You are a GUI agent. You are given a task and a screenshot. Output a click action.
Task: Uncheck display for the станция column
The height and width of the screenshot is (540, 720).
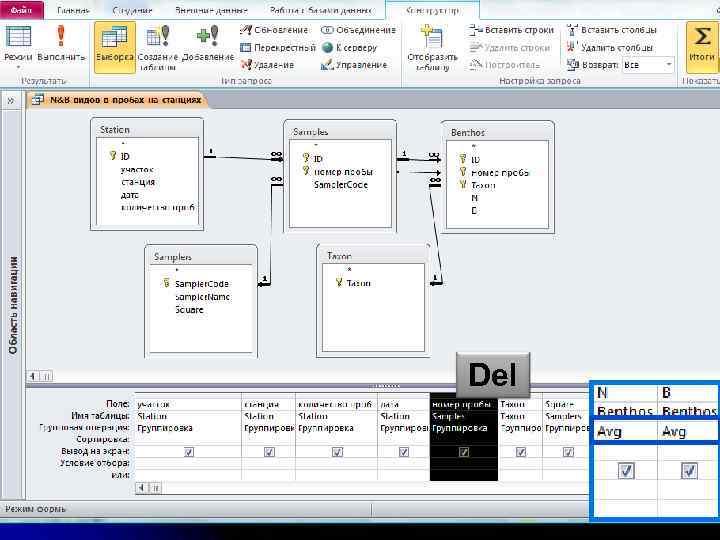click(x=269, y=452)
